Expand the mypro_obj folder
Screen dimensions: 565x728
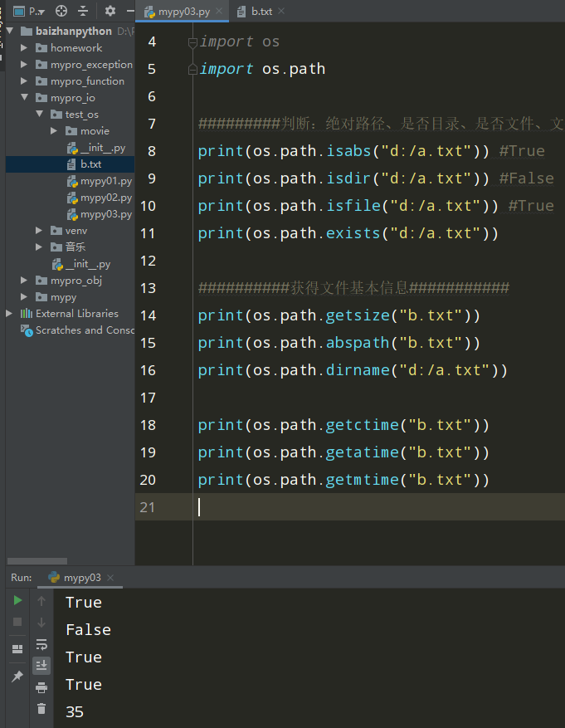coord(24,280)
